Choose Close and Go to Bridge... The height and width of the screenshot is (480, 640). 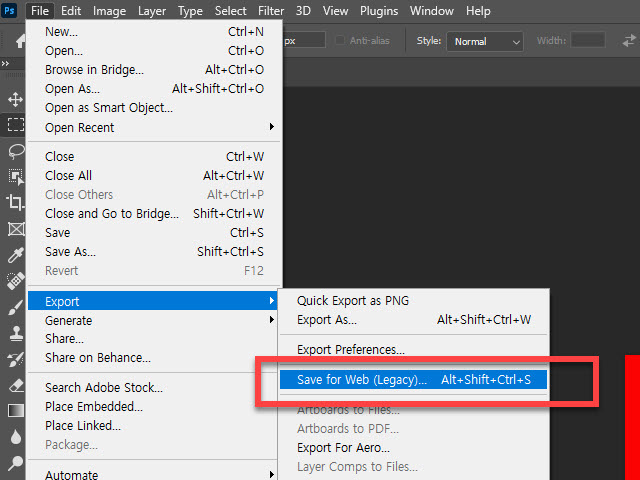(x=154, y=213)
